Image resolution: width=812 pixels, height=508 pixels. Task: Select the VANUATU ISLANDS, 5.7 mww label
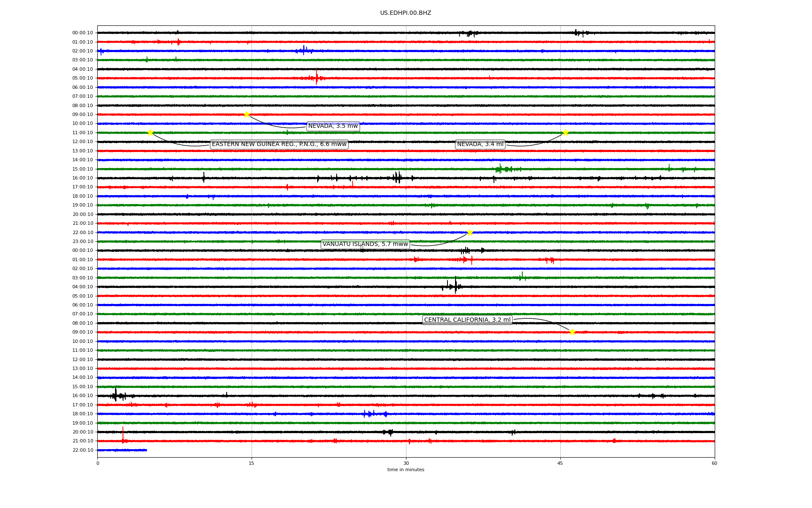coord(365,244)
